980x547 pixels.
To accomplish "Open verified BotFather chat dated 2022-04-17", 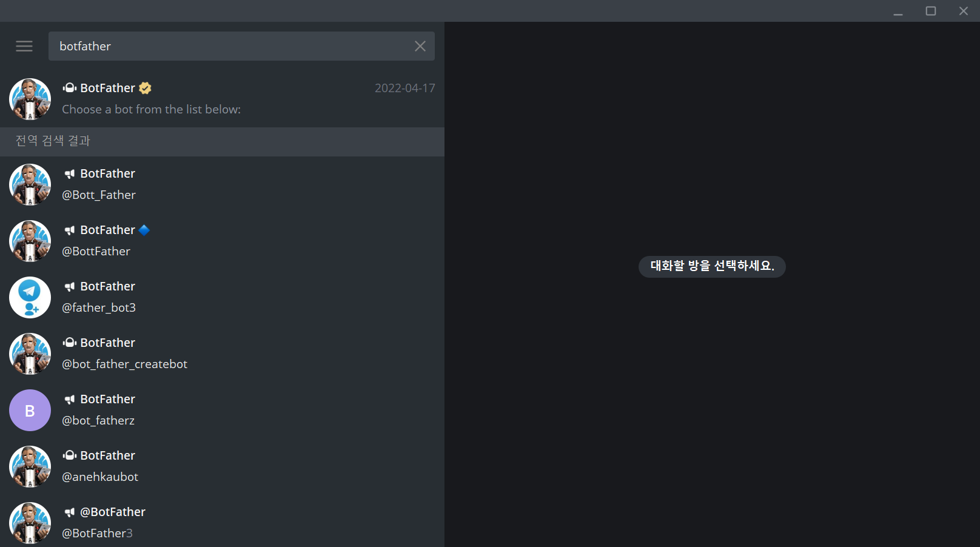I will coord(222,99).
